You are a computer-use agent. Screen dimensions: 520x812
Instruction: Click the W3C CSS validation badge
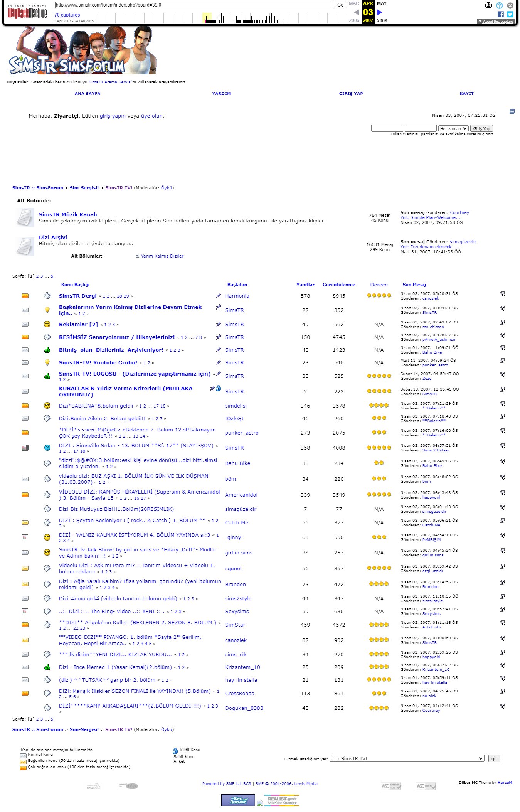point(426,786)
